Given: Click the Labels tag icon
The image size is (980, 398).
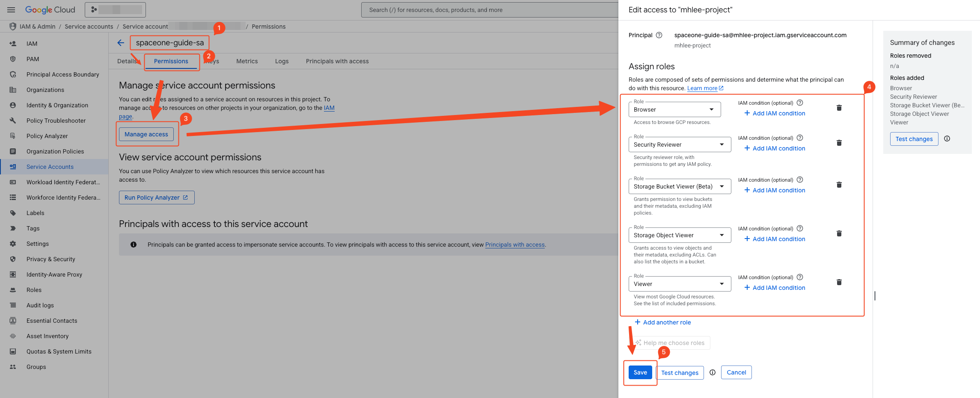Looking at the screenshot, I should tap(13, 213).
